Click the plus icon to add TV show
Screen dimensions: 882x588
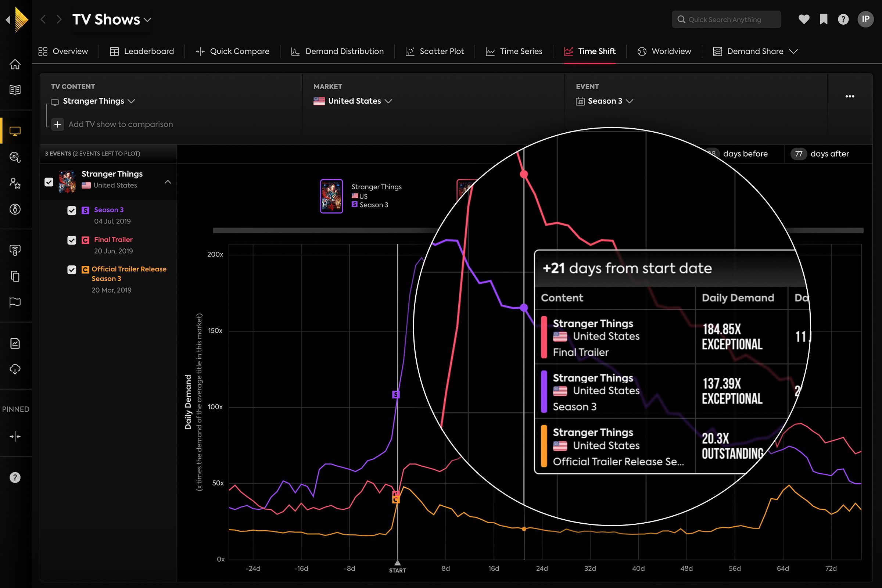(57, 124)
